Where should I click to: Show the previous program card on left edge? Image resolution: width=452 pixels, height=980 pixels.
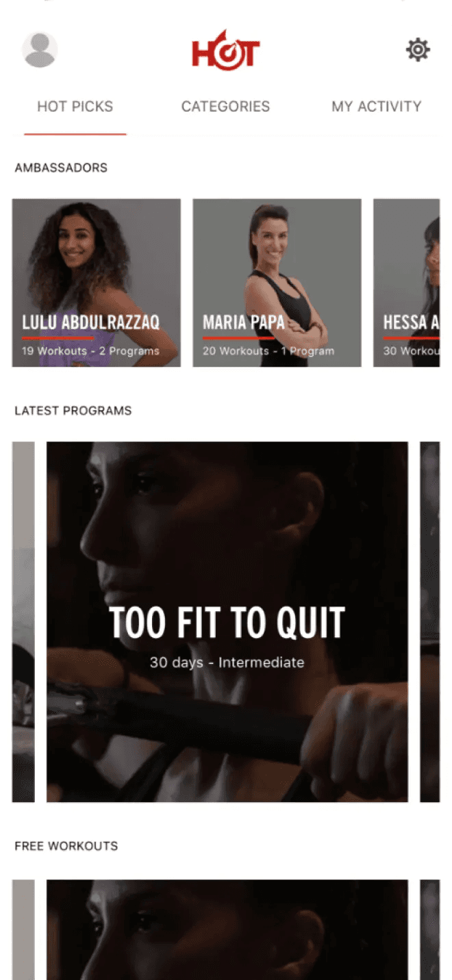(23, 621)
